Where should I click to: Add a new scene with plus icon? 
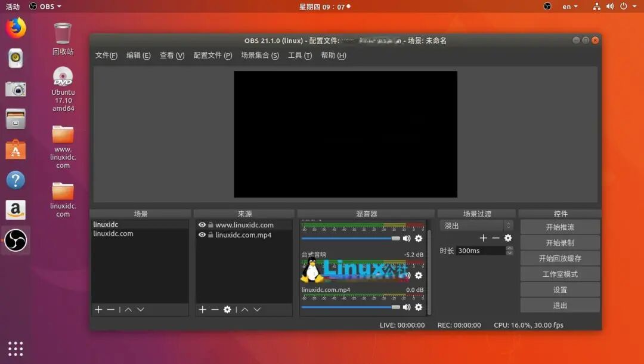(98, 309)
